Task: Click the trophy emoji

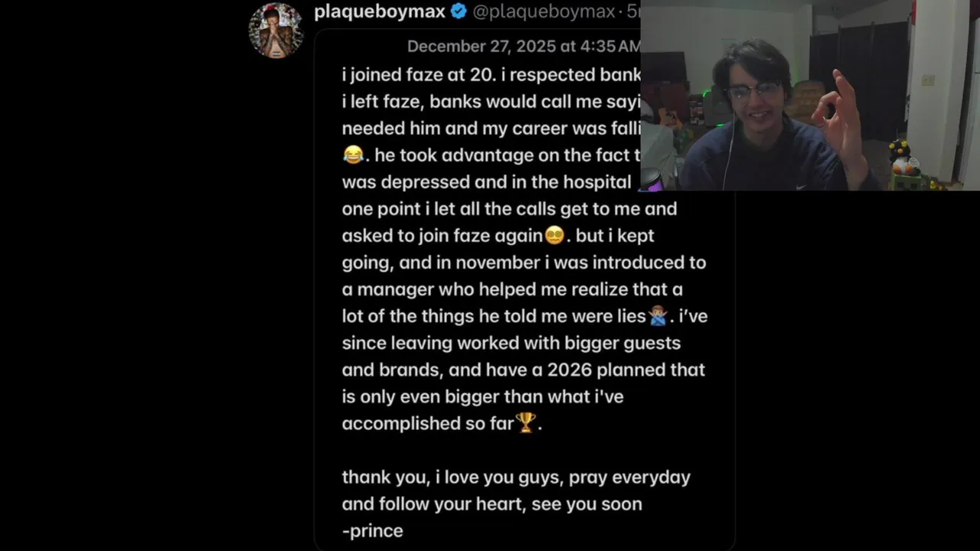Action: [x=525, y=423]
